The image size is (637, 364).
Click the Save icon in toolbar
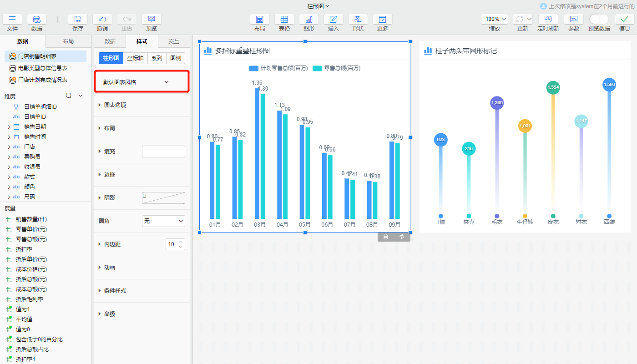(78, 19)
